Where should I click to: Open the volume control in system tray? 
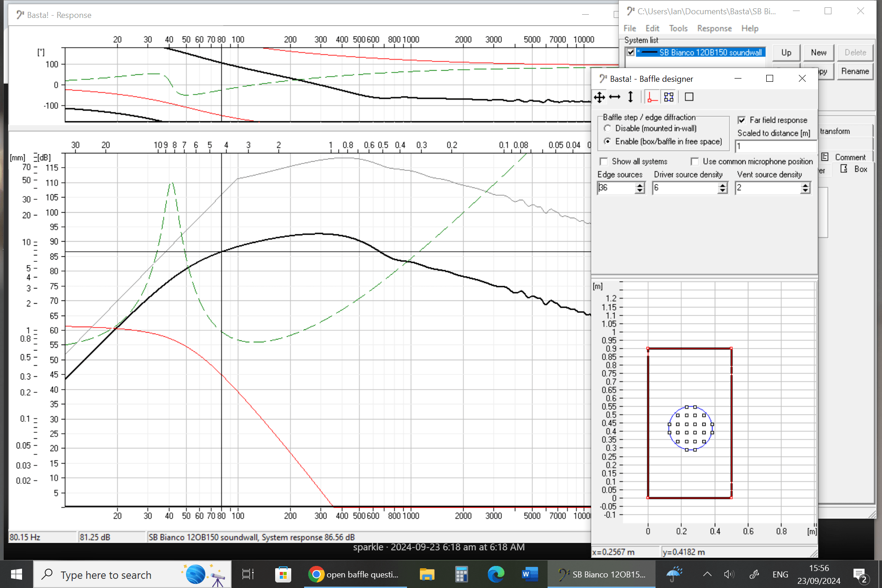pyautogui.click(x=729, y=574)
